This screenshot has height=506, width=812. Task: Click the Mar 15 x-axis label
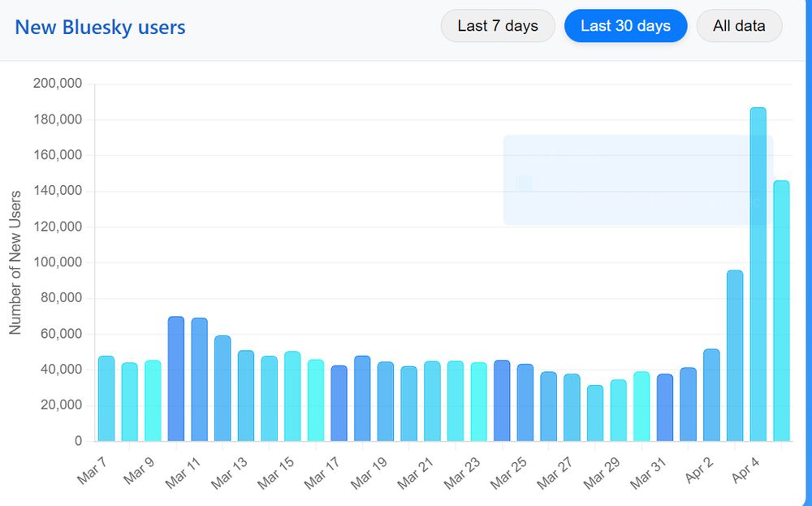[x=276, y=473]
